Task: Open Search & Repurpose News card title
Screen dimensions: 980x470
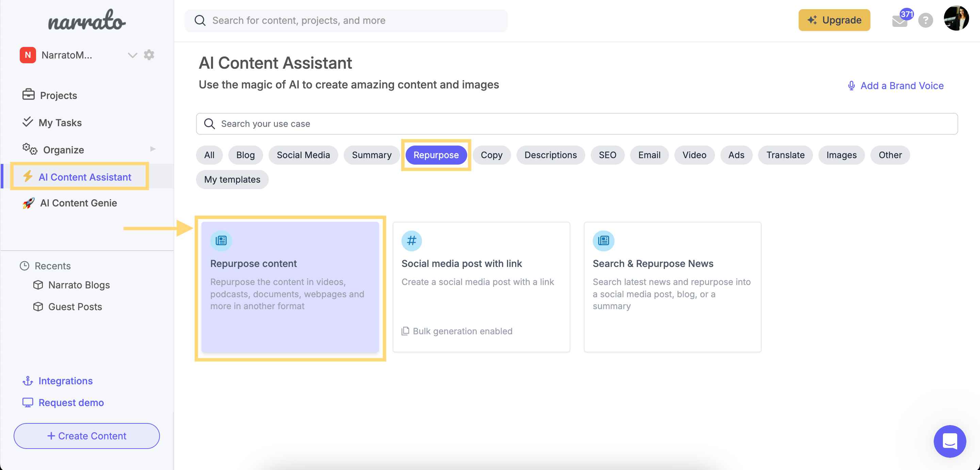Action: click(653, 263)
